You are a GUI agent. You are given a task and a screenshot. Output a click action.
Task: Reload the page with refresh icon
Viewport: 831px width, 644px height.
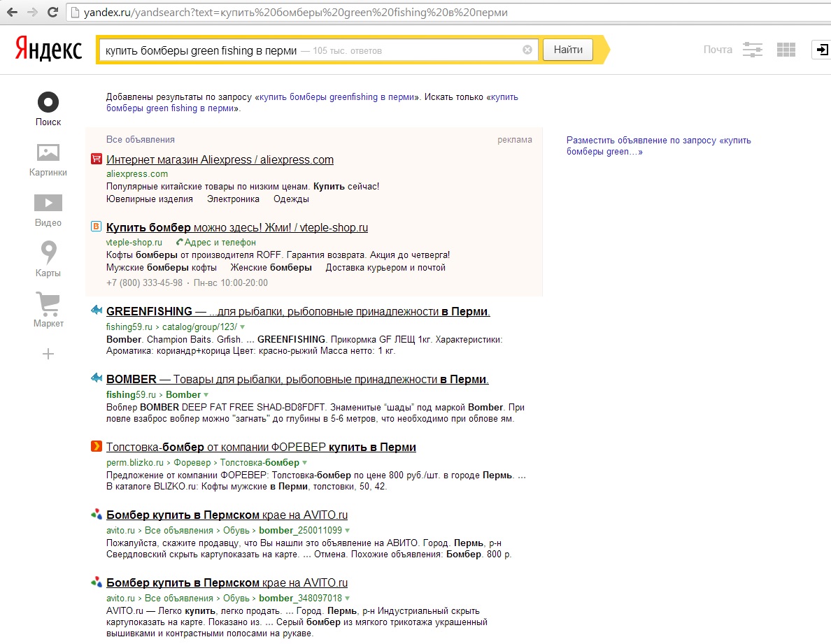click(52, 12)
